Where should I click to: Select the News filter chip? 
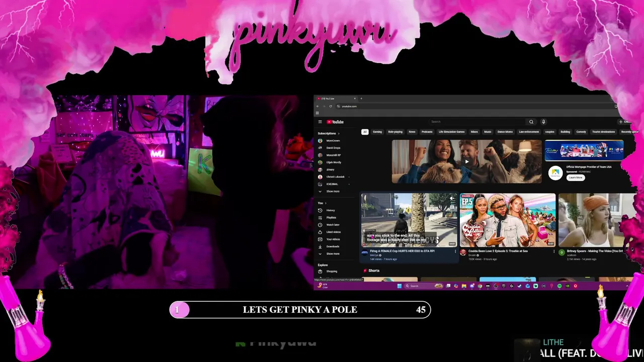[x=412, y=132]
